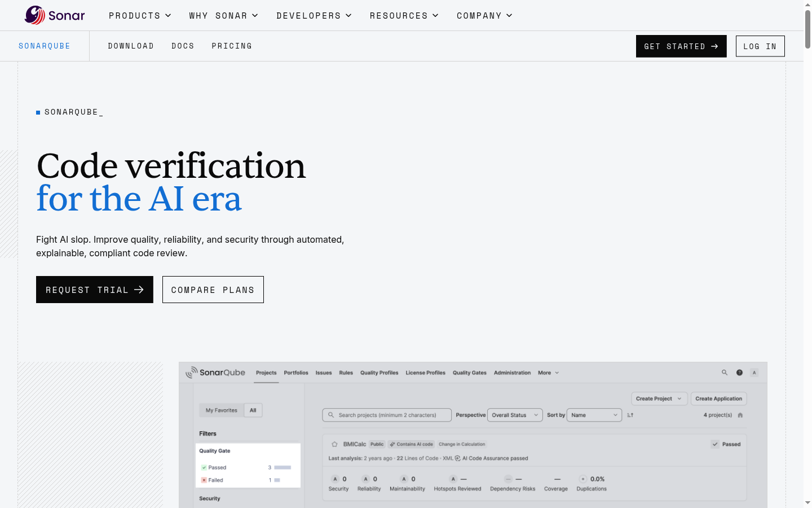
Task: Click the Contains AI code badge
Action: [412, 444]
